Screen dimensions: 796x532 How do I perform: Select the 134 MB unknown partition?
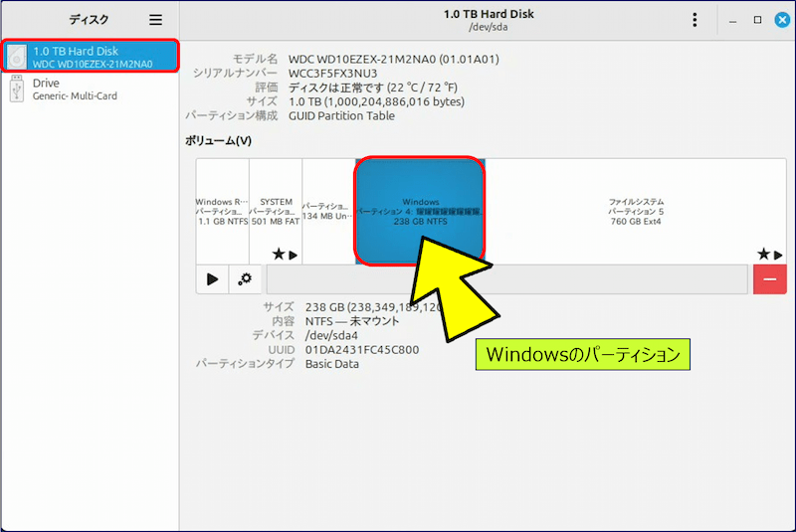tap(328, 211)
